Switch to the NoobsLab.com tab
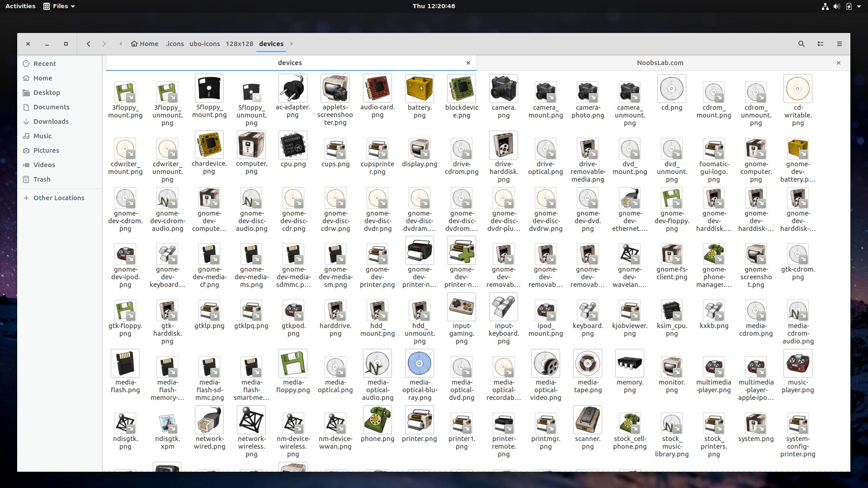868x488 pixels. pyautogui.click(x=660, y=63)
